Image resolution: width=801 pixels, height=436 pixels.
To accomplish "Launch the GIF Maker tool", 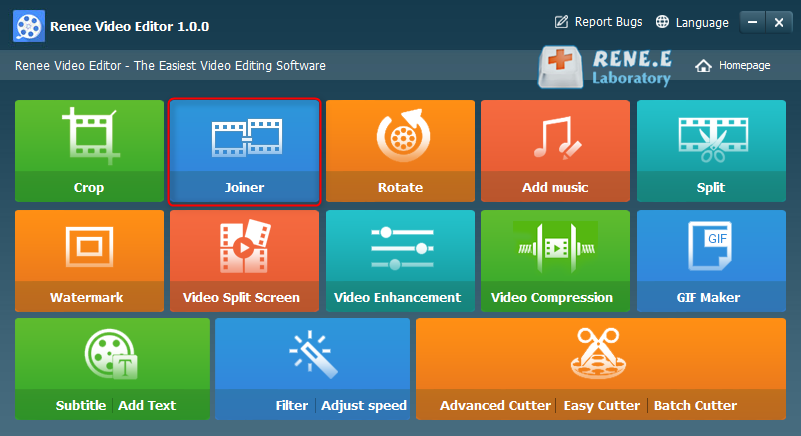I will 711,260.
